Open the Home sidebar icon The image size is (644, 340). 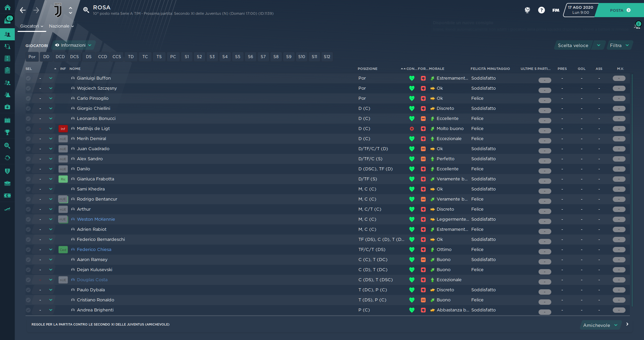(x=7, y=7)
